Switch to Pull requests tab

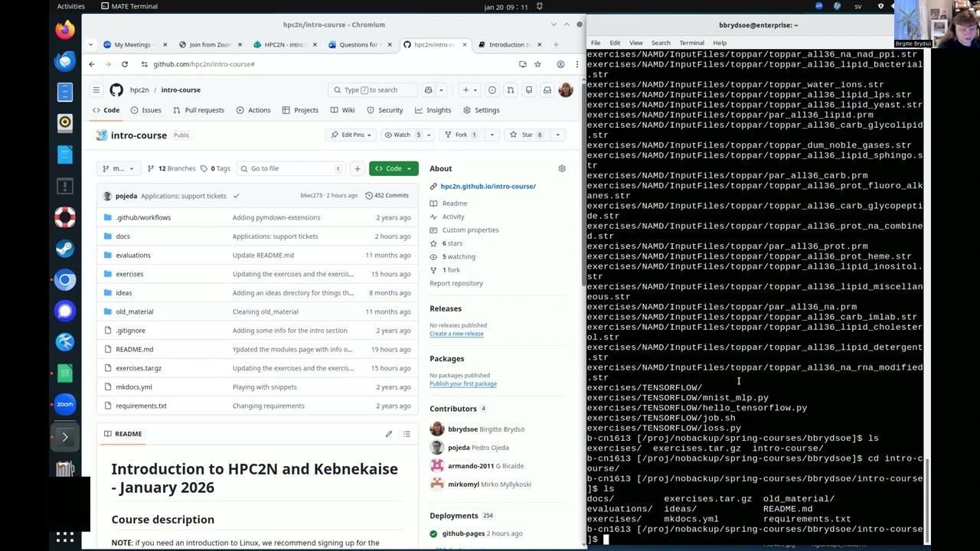tap(198, 110)
